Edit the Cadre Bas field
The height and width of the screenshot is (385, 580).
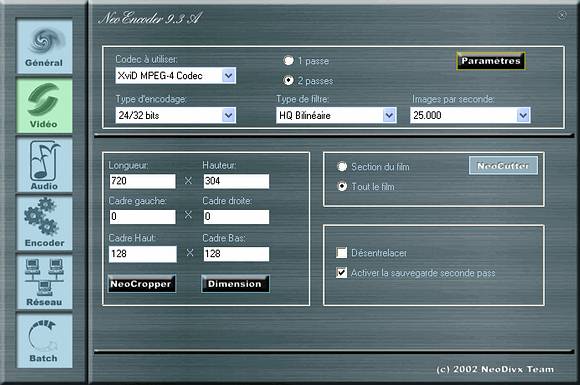pos(236,254)
